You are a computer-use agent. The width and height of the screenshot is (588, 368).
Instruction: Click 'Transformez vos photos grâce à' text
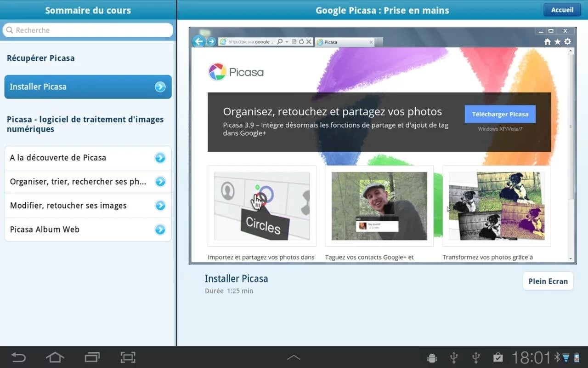pos(487,257)
